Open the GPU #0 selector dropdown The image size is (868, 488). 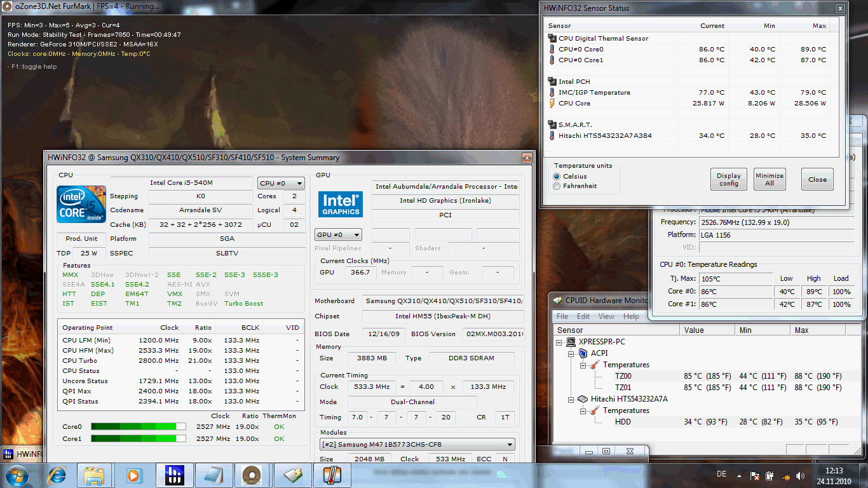[x=338, y=234]
